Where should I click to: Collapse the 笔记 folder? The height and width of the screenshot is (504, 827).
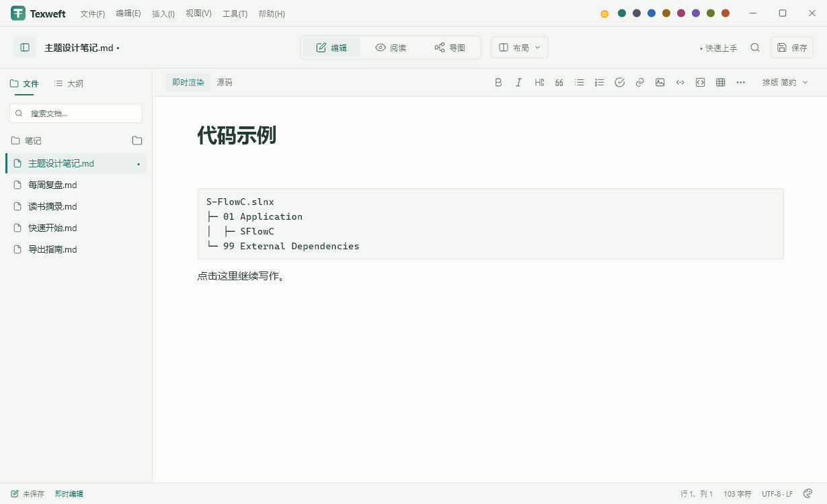coord(26,140)
